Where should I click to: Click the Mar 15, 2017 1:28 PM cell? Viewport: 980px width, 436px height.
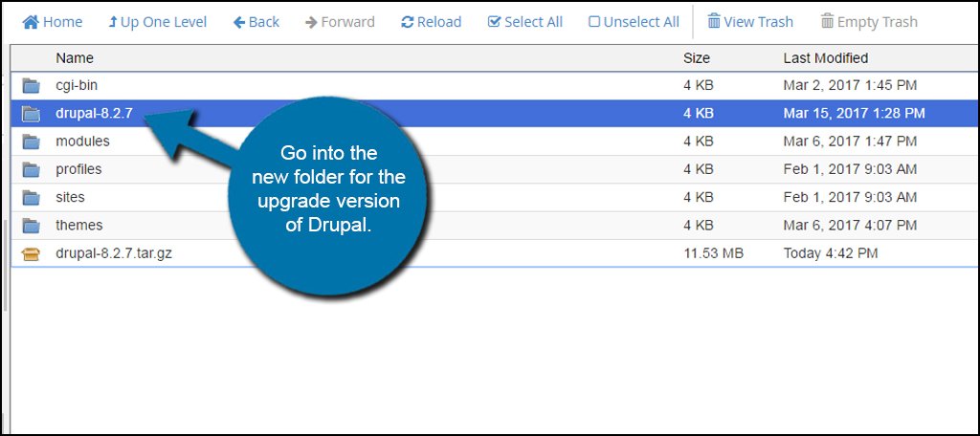[854, 114]
